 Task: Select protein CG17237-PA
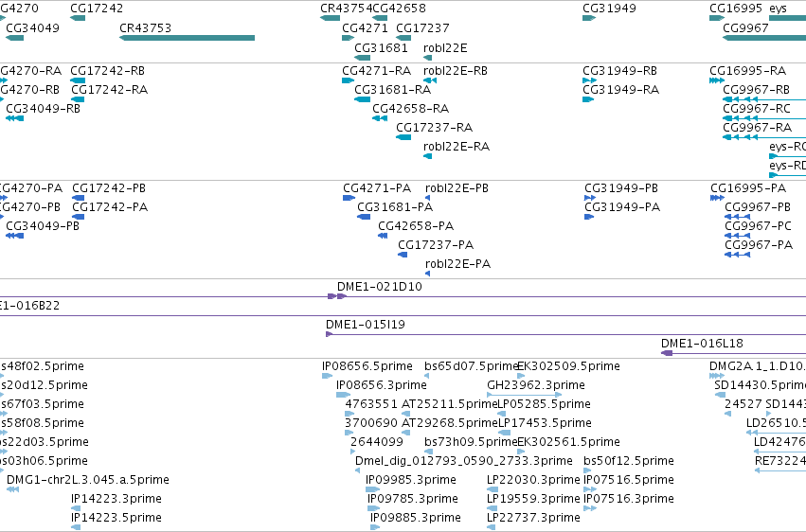tap(436, 245)
